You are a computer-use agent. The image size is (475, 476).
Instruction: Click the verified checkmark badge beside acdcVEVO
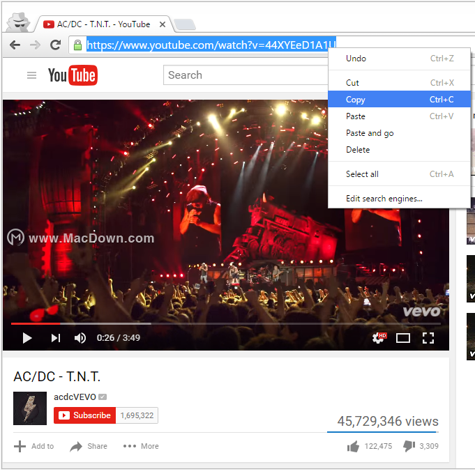coord(103,397)
